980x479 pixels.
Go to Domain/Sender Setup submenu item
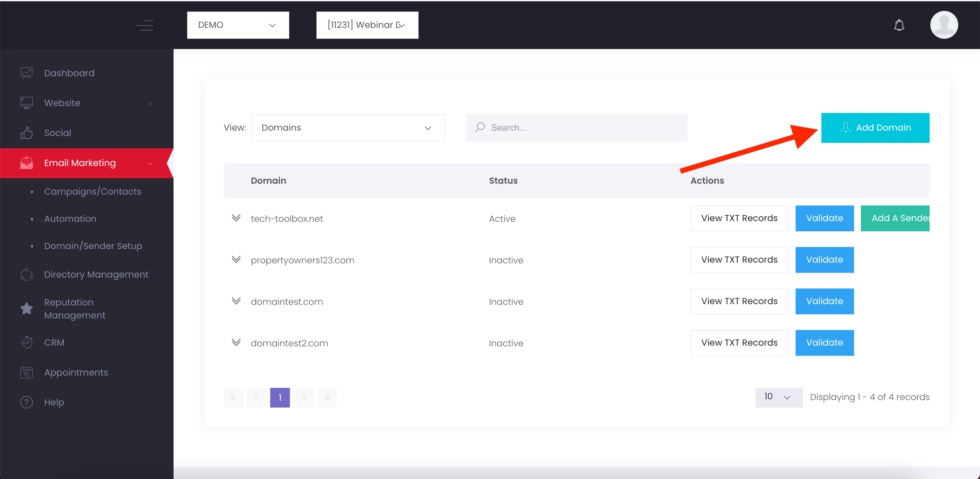point(93,246)
